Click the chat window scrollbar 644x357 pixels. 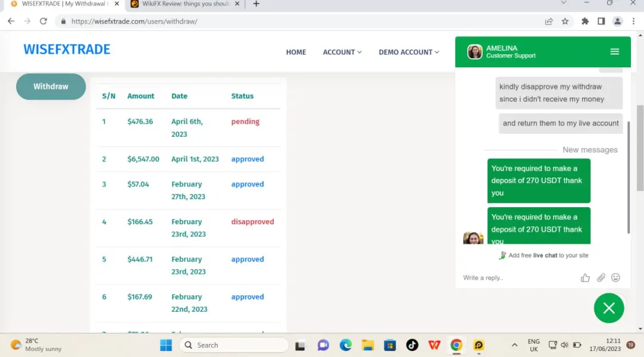629,177
